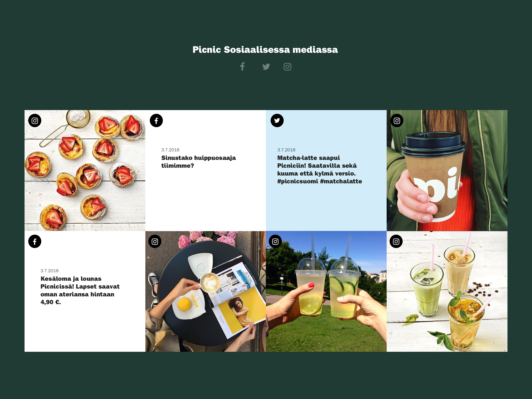Open the two lemonade cups park photo
Screen dimensions: 532x399
point(326,291)
